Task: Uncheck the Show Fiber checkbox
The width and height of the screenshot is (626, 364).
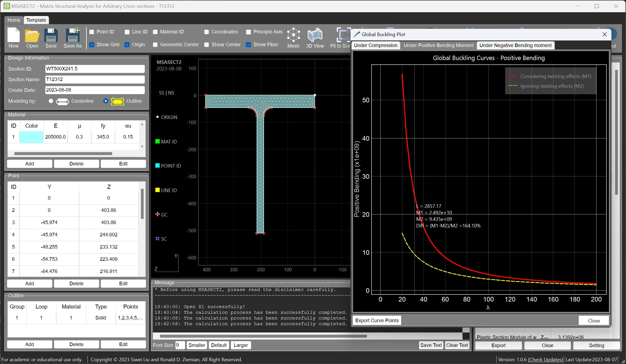Action: 248,45
